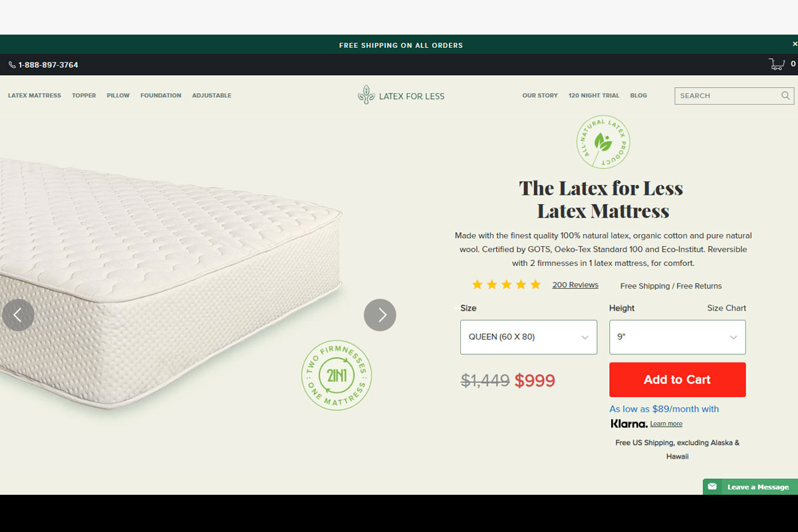Click the phone icon to call support
Screen dimensions: 798x532
(x=11, y=65)
